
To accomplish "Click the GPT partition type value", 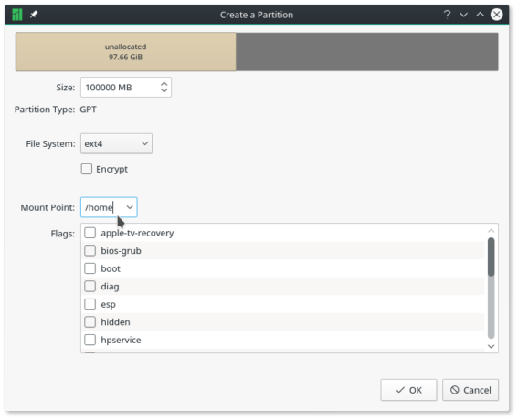I will point(89,110).
